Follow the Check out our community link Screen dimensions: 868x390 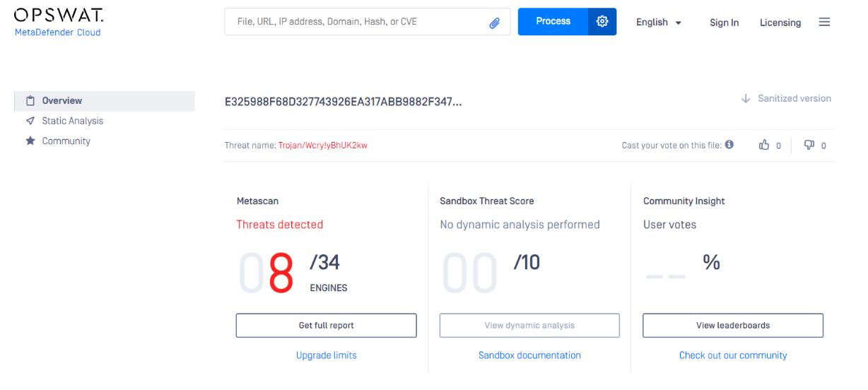point(732,355)
